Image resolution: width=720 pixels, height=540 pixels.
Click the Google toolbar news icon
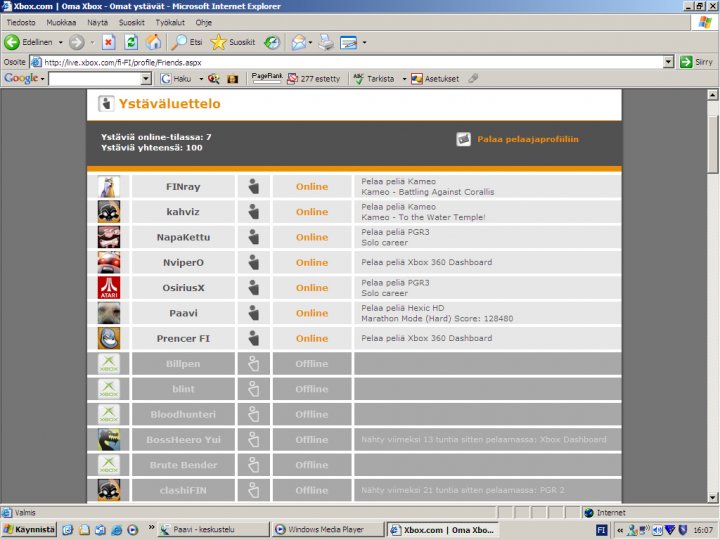[x=233, y=79]
